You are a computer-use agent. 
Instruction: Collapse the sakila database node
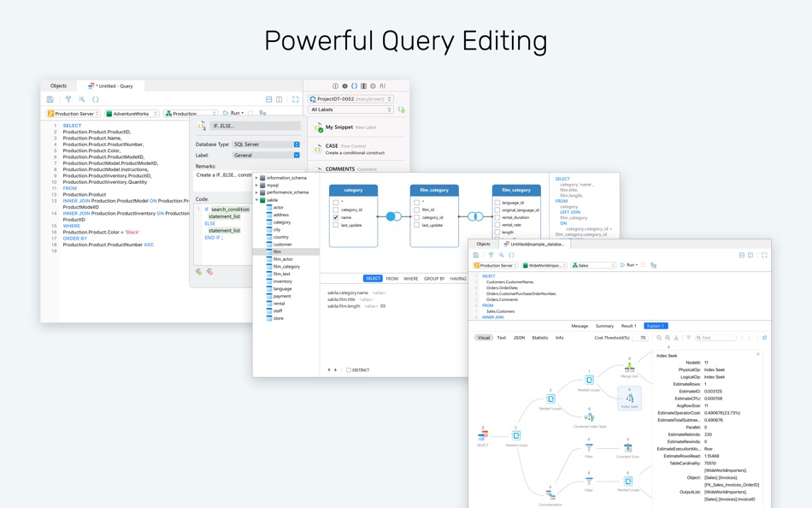tap(256, 199)
